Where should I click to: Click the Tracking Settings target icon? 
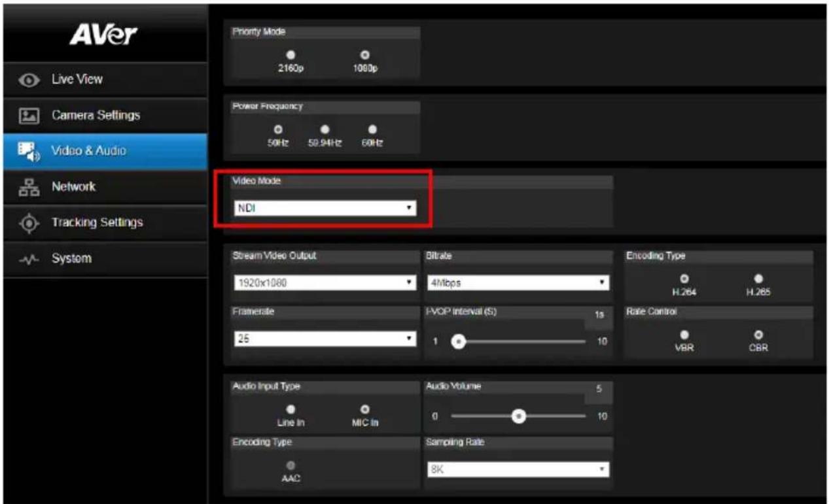28,223
